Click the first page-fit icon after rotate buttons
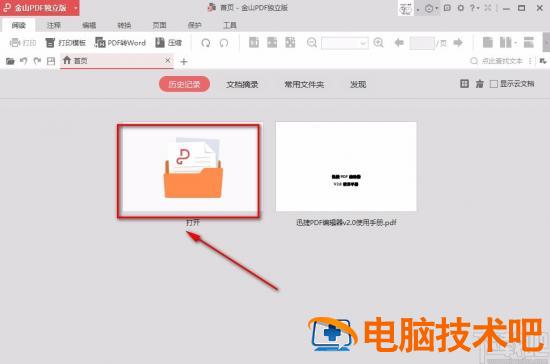550x364 pixels. 254,42
